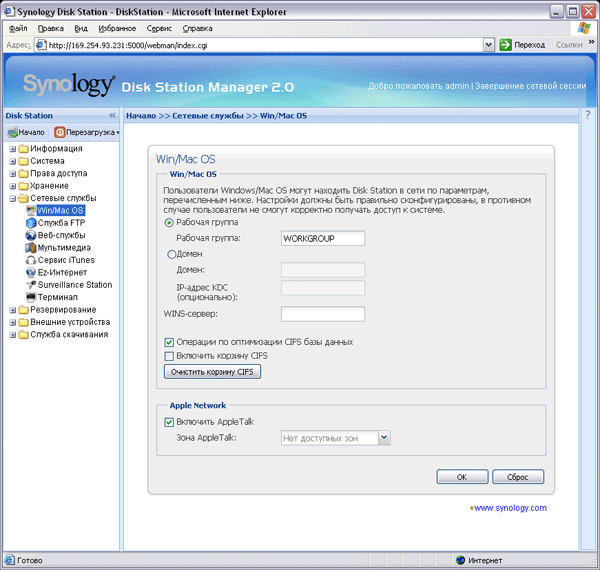
Task: Click the Мультимедиа icon
Action: (x=31, y=248)
